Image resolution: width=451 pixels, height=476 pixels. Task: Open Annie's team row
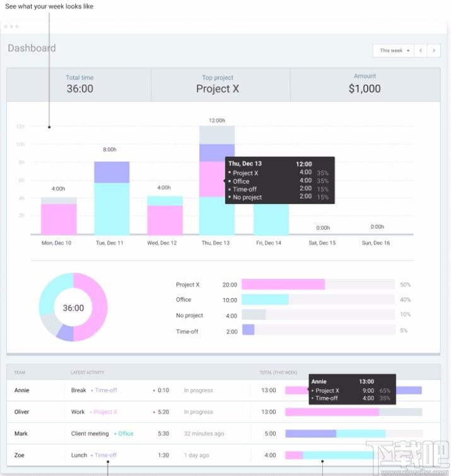223,390
